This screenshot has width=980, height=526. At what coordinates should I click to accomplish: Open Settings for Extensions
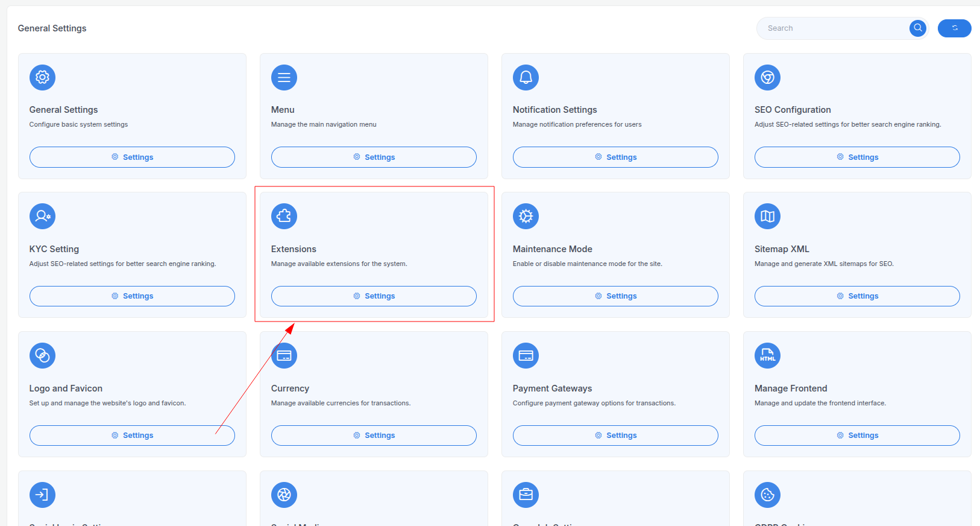374,296
